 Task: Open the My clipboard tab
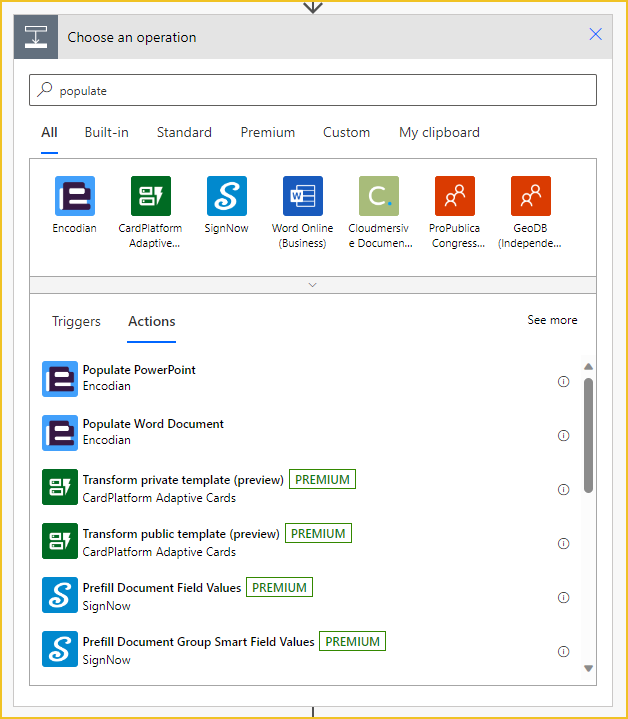point(439,133)
